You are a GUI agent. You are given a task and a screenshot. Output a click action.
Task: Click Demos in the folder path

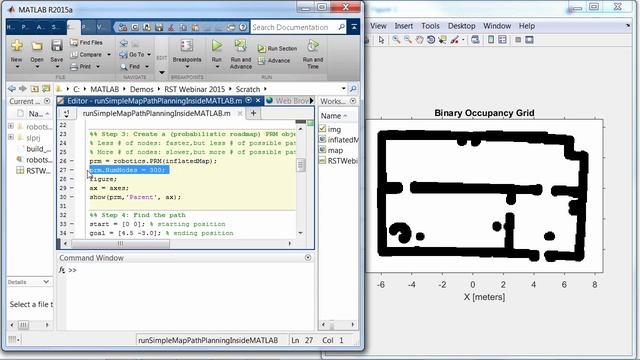coord(142,89)
